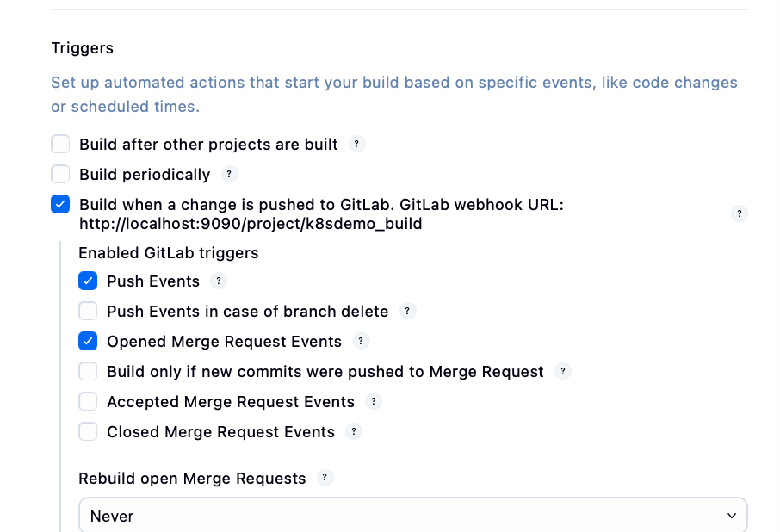780x532 pixels.
Task: Open the Rebuild open Merge Requests dropdown
Action: (x=412, y=516)
